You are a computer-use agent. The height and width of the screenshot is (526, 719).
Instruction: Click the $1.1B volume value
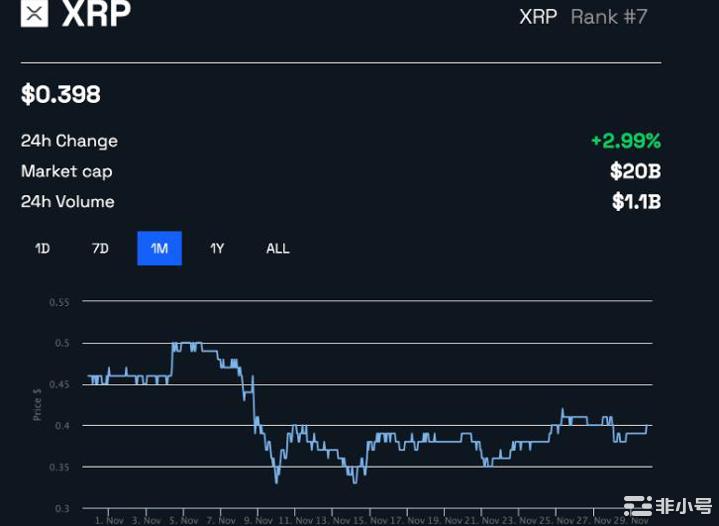pyautogui.click(x=636, y=201)
